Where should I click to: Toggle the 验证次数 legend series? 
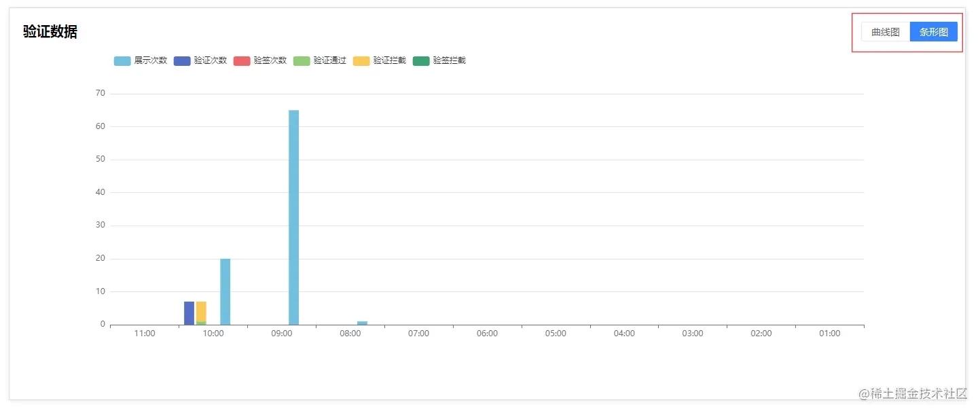click(x=200, y=60)
